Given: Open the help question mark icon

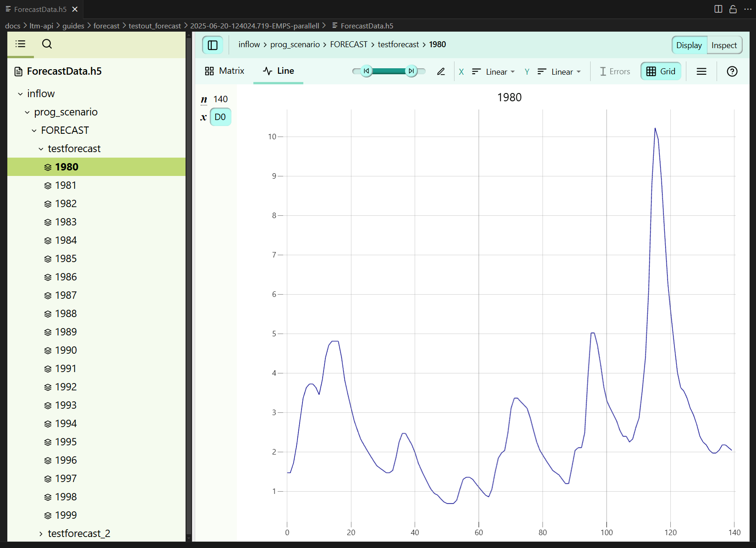Looking at the screenshot, I should point(732,71).
